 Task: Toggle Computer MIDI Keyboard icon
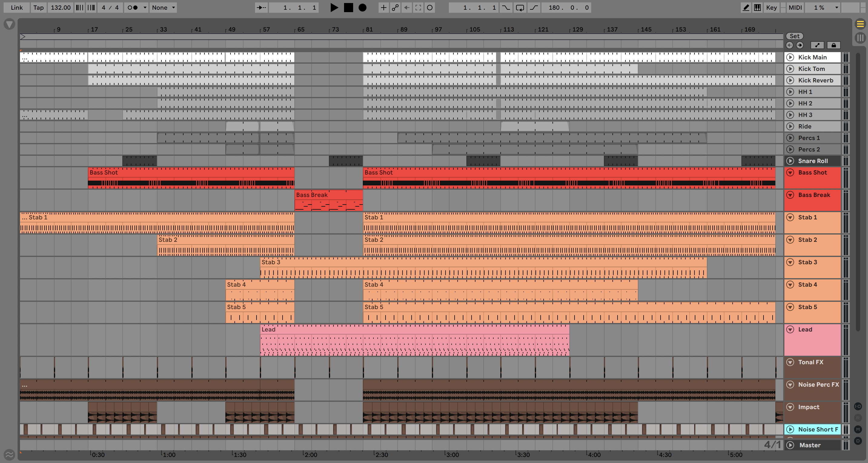click(x=757, y=7)
